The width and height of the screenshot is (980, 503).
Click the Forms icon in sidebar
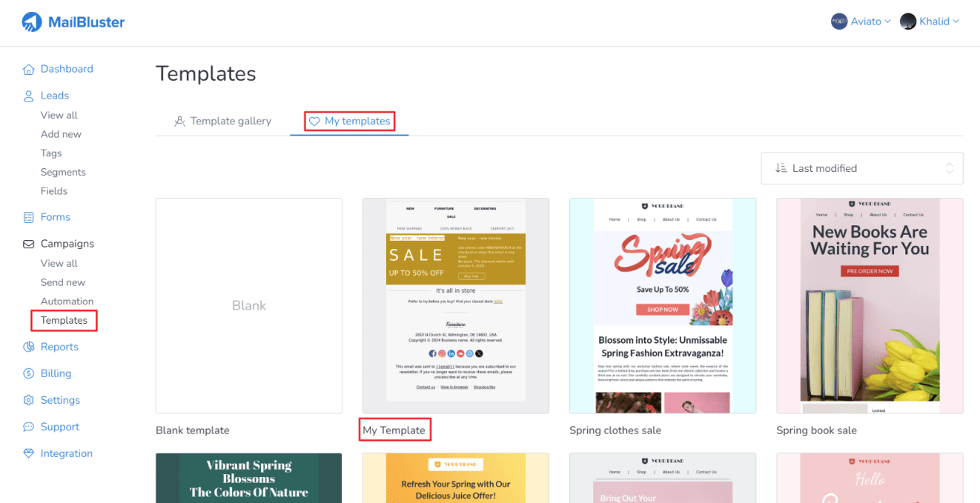(29, 218)
